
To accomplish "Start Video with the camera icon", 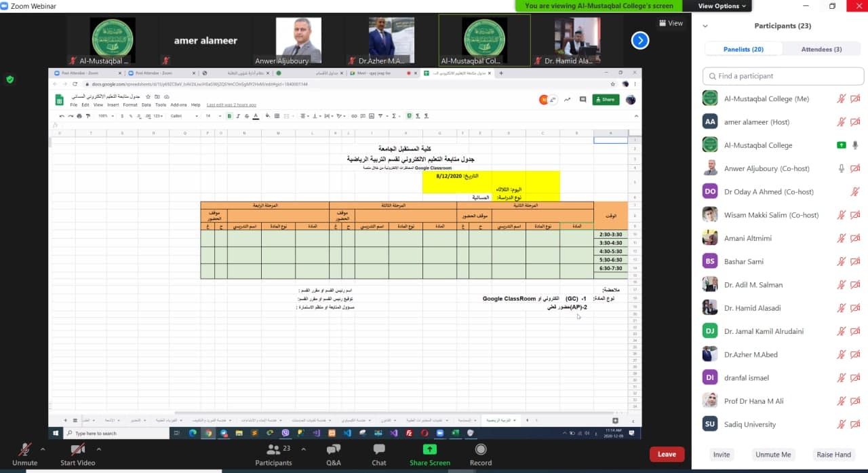I will (x=77, y=449).
